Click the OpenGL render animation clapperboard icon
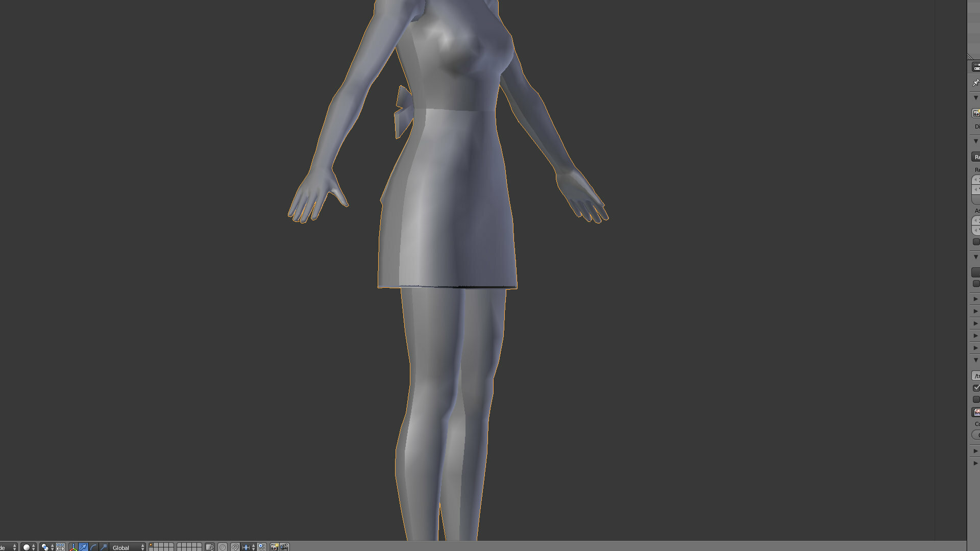 [x=285, y=547]
